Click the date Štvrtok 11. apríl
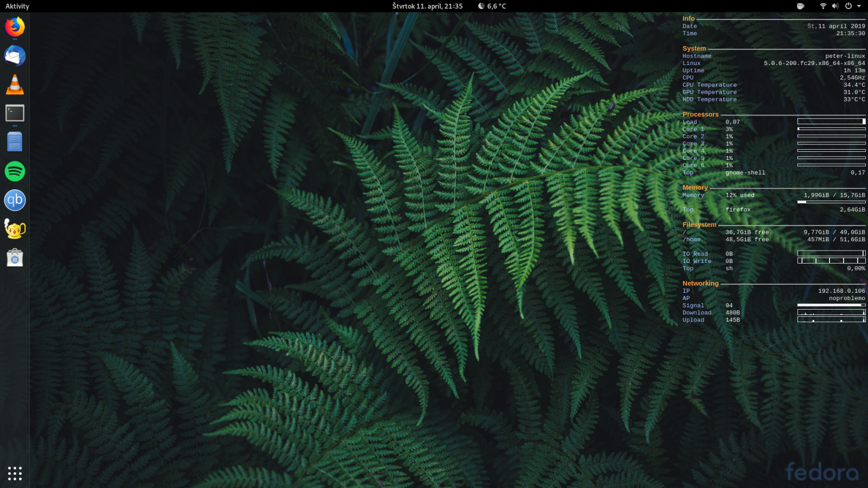 point(410,6)
